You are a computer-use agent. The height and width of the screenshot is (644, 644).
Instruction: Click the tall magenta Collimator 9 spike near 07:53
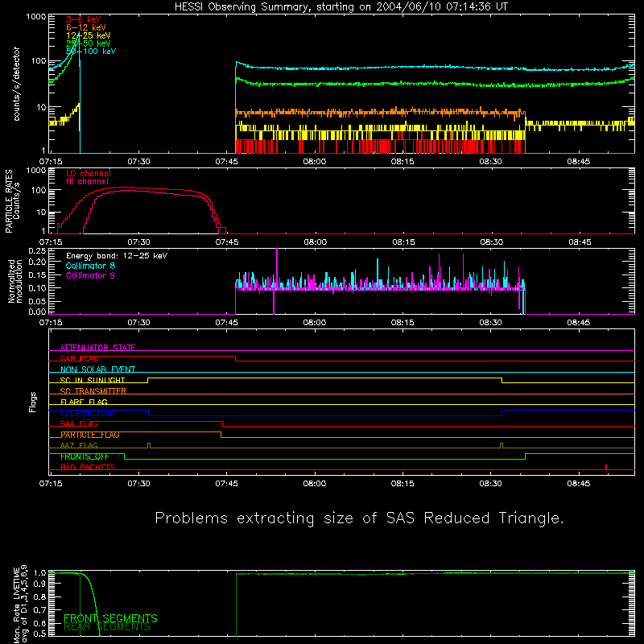click(x=277, y=269)
